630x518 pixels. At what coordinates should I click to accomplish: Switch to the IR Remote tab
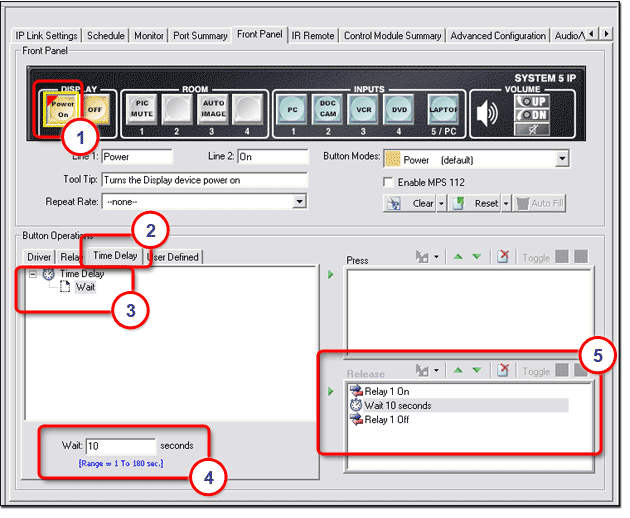point(312,35)
